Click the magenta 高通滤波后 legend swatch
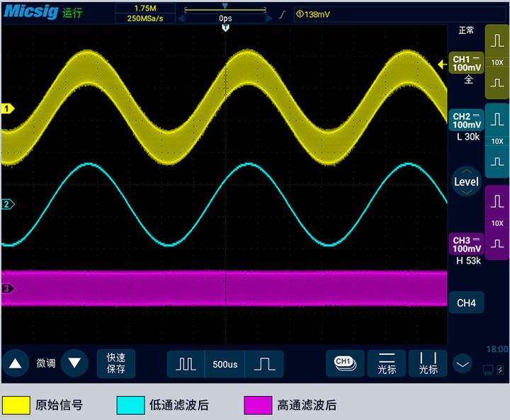This screenshot has width=510, height=420. [x=258, y=405]
